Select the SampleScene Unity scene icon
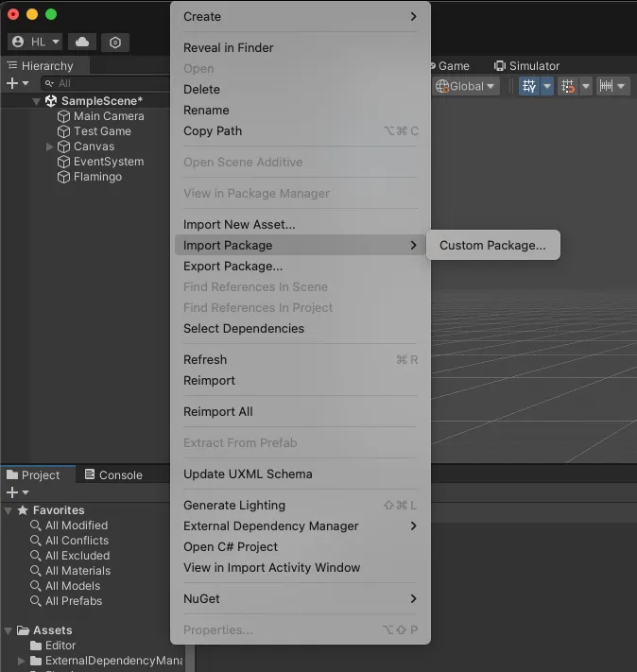The image size is (637, 672). point(51,101)
